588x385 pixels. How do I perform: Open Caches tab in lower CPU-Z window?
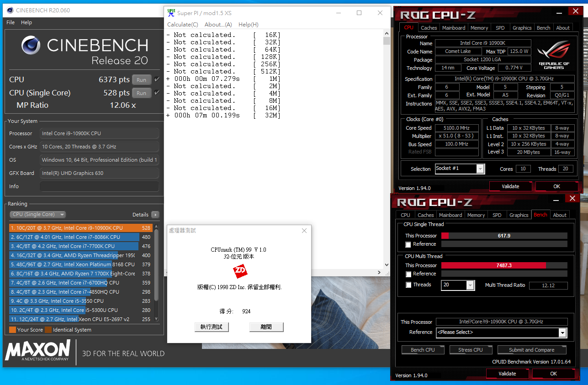tap(425, 215)
